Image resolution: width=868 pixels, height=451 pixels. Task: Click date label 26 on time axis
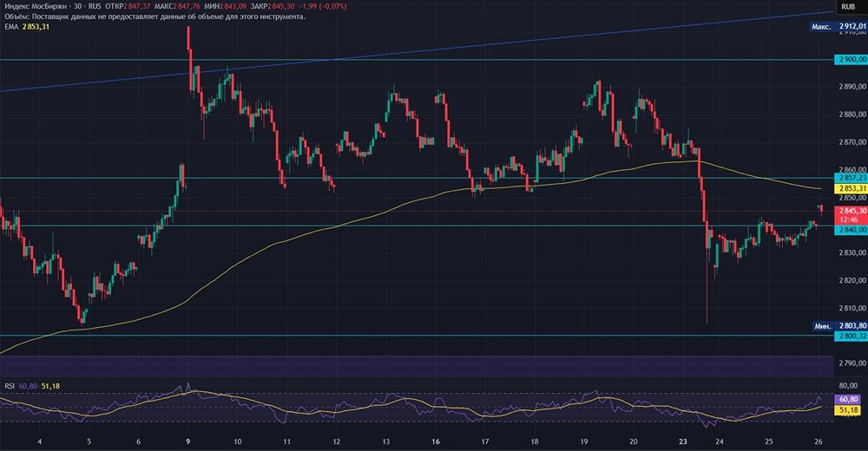pos(819,441)
